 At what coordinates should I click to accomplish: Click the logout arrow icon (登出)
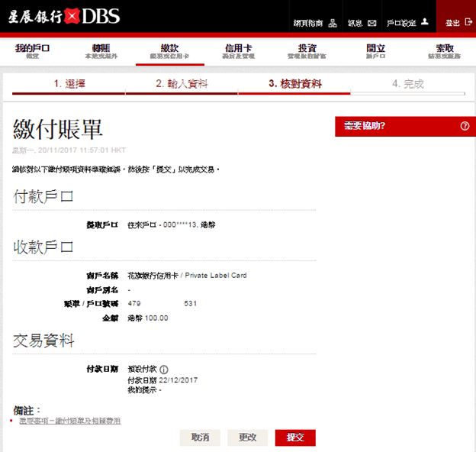(x=468, y=24)
